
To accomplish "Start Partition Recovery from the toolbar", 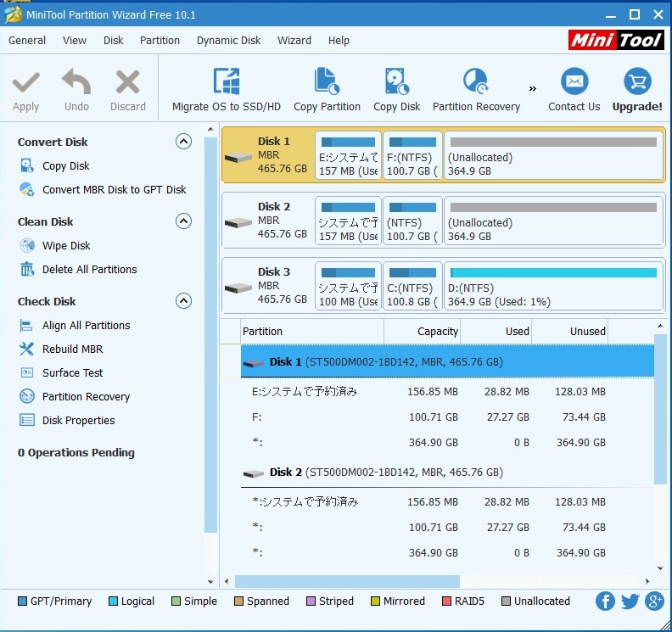I will (x=476, y=90).
